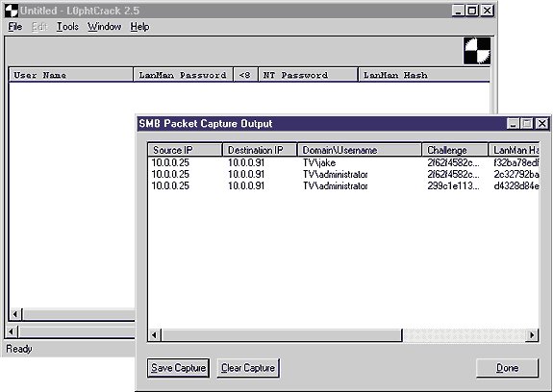Image resolution: width=553 pixels, height=392 pixels.
Task: Click the <8 column header
Action: (x=245, y=75)
